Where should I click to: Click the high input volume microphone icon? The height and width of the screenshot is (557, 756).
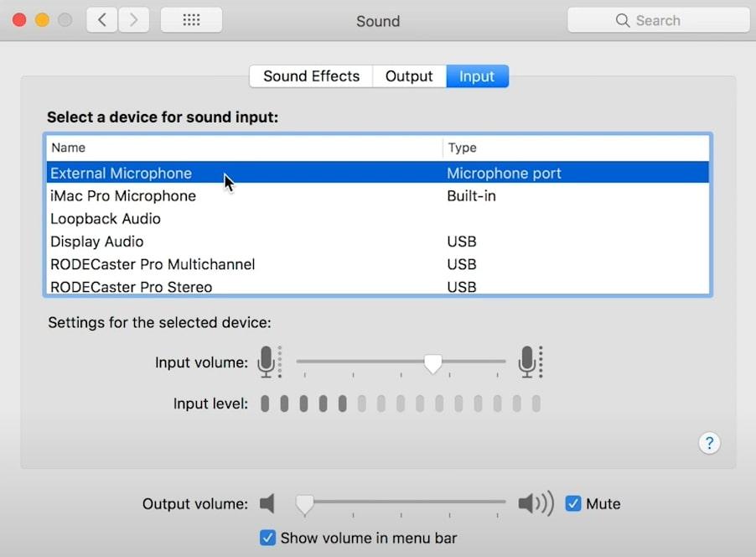[x=529, y=362]
